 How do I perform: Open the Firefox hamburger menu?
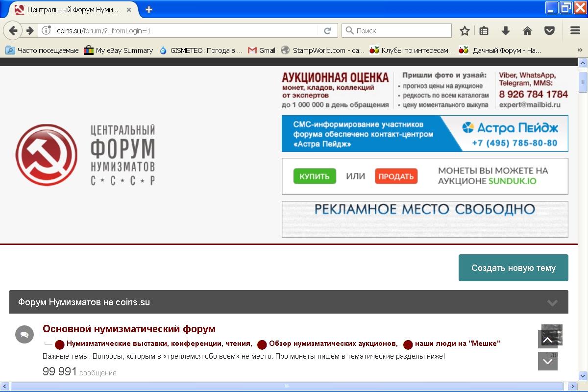click(x=575, y=30)
